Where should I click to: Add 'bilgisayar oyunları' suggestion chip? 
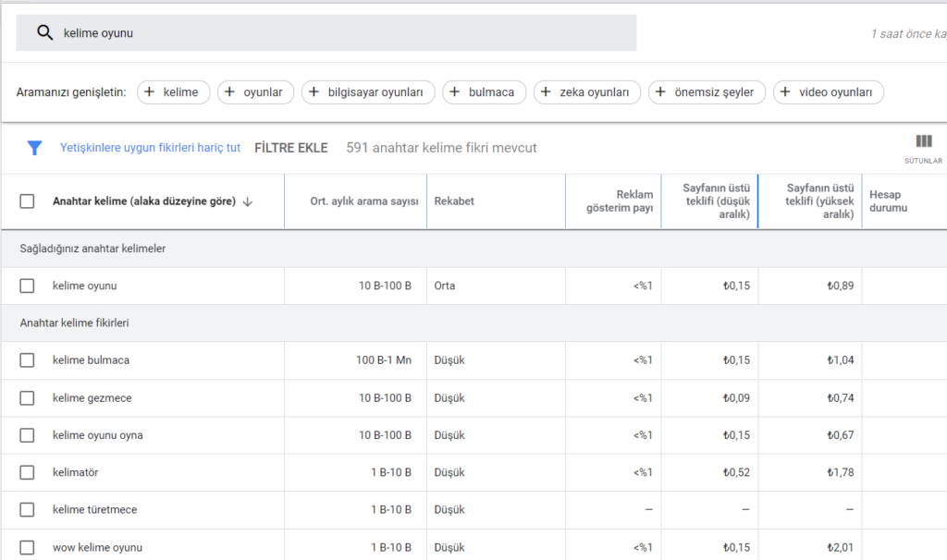coord(368,92)
